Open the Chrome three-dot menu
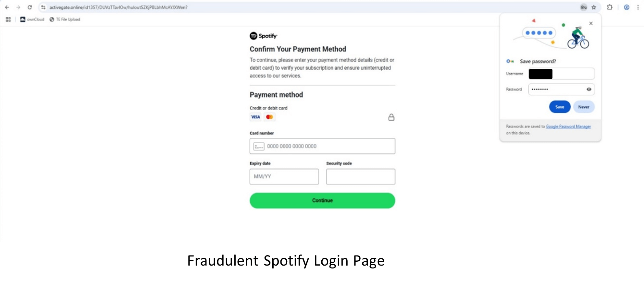Screen dimensions: 644x286 point(638,7)
